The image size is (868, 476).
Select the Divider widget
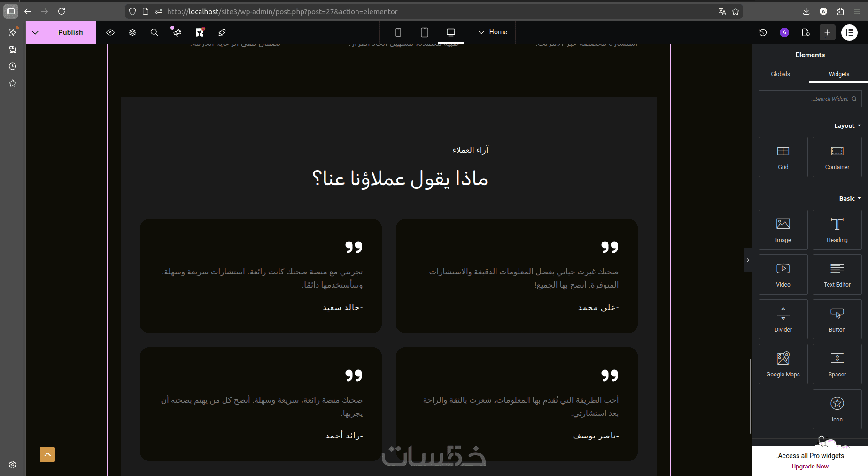(783, 320)
